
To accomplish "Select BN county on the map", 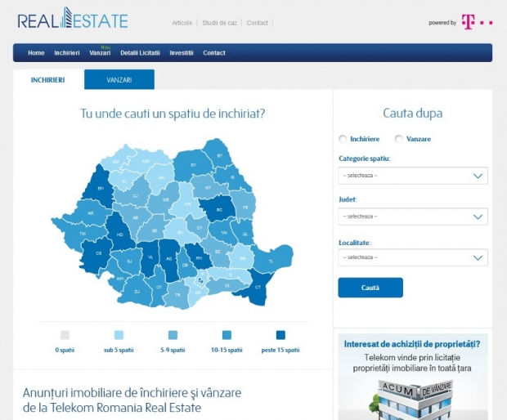I will [x=161, y=177].
